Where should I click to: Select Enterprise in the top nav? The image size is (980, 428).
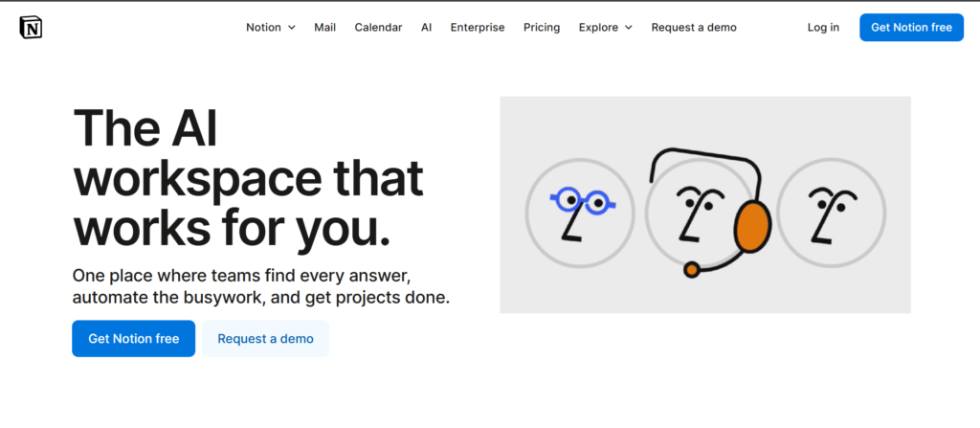point(478,28)
